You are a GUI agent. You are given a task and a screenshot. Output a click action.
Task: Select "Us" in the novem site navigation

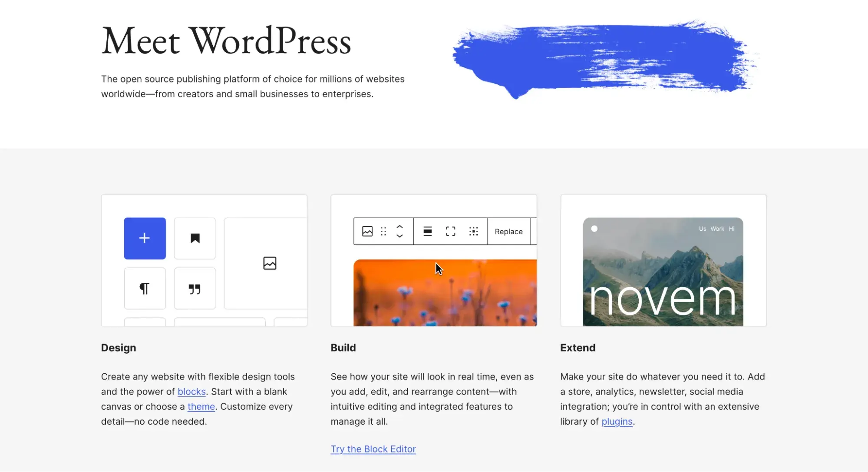click(703, 228)
